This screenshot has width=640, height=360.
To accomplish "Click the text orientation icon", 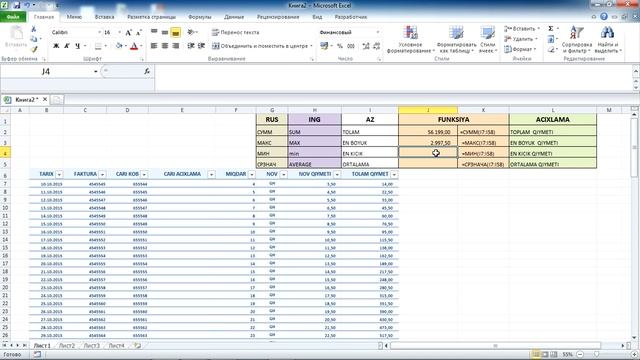I will pos(191,32).
